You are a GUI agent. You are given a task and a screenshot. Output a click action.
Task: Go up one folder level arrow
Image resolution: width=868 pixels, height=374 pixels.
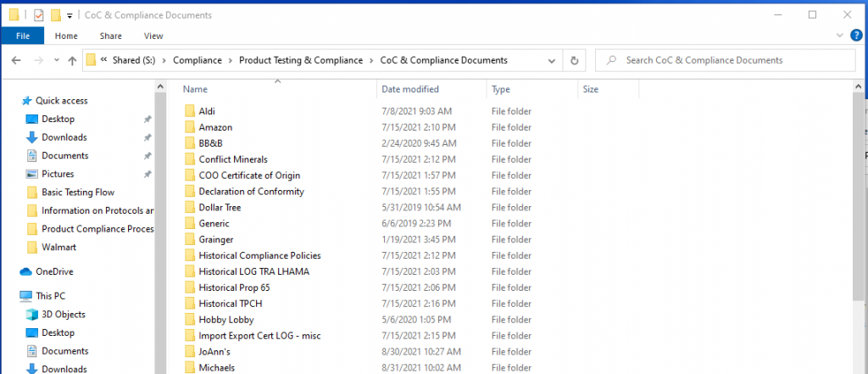pyautogui.click(x=72, y=60)
